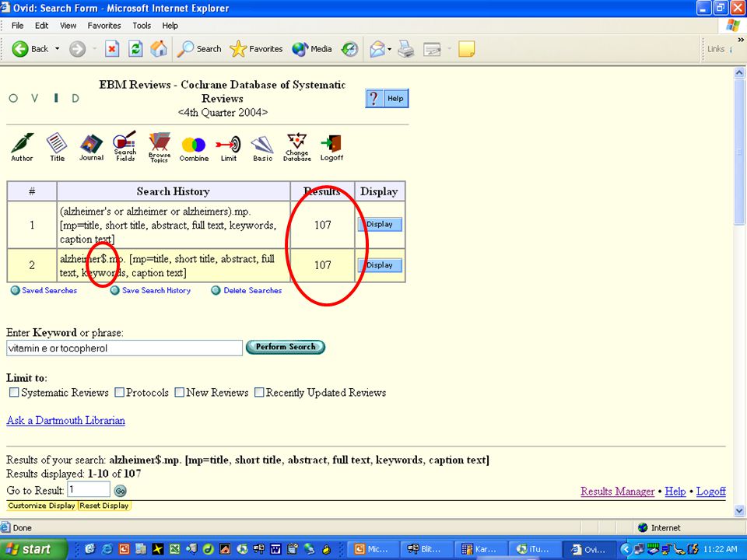Enable the Recently Updated Reviews checkbox
This screenshot has width=747, height=560.
(x=259, y=392)
